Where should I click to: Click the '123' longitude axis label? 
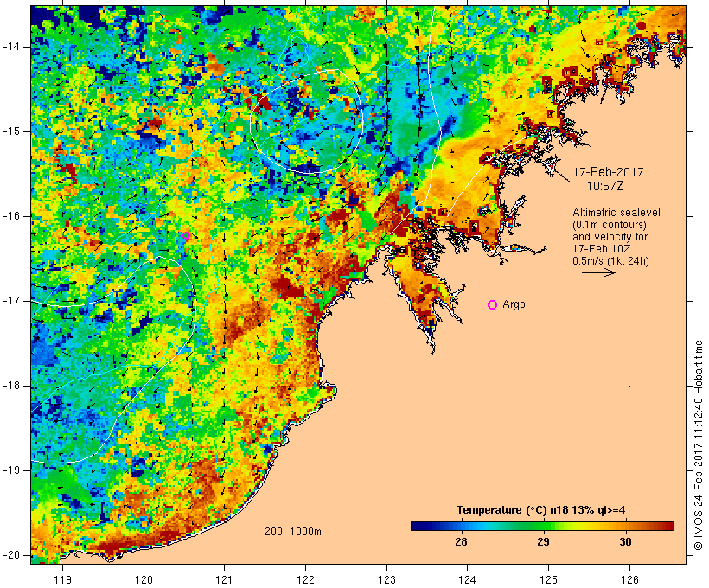[386, 579]
